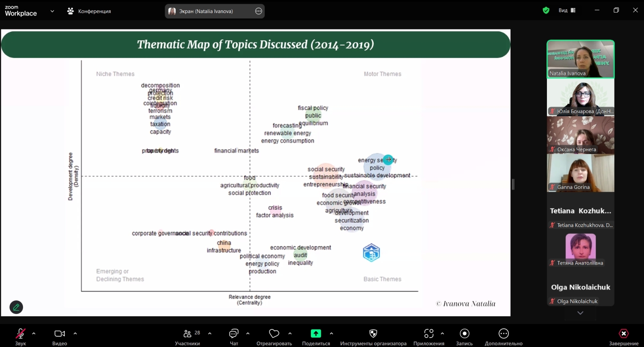The image size is (644, 347).
Task: Select Юлія Бочарова's video thumbnail
Action: tap(581, 97)
